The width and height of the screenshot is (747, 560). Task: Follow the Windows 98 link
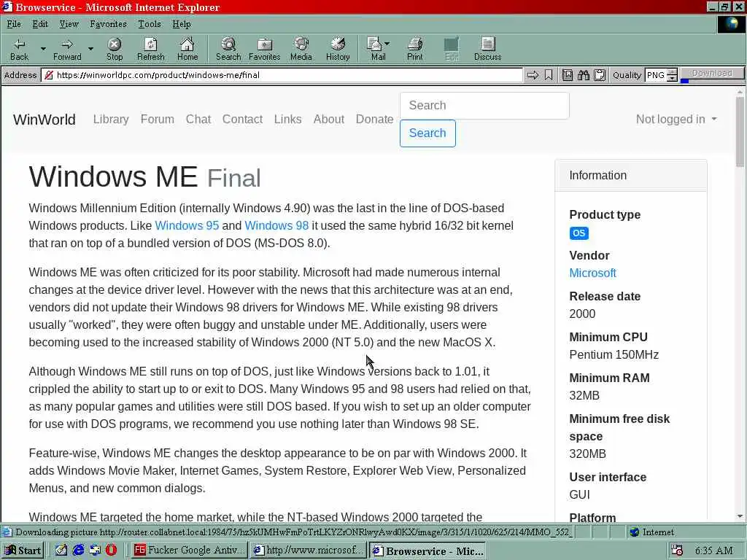coord(276,225)
